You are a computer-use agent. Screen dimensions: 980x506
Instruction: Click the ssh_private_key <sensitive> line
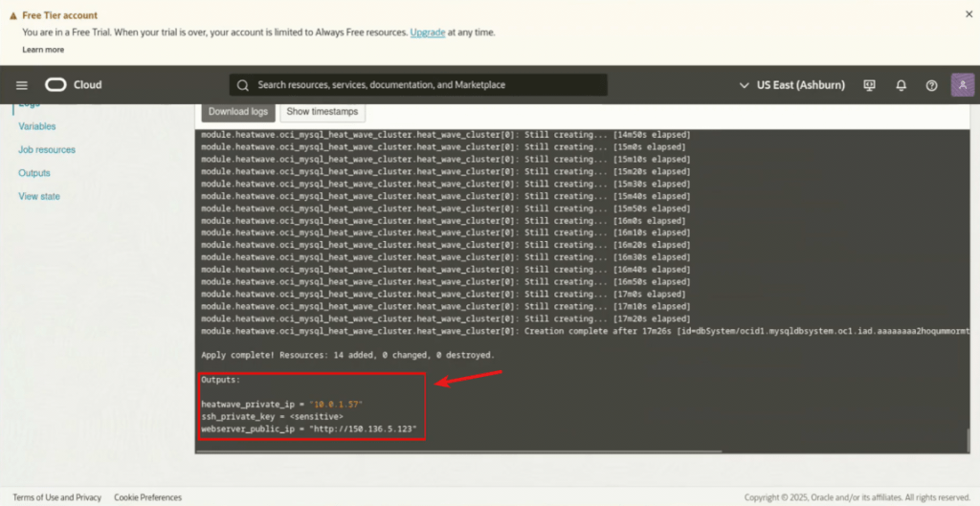click(x=273, y=416)
